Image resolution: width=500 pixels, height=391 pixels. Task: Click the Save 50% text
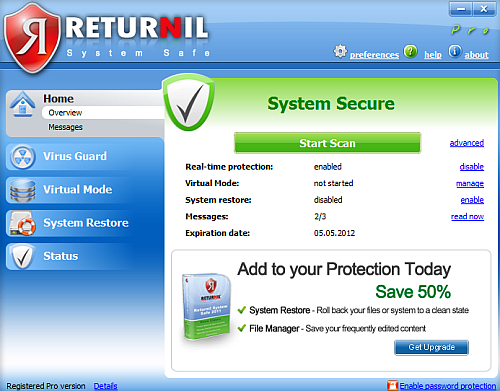[413, 292]
